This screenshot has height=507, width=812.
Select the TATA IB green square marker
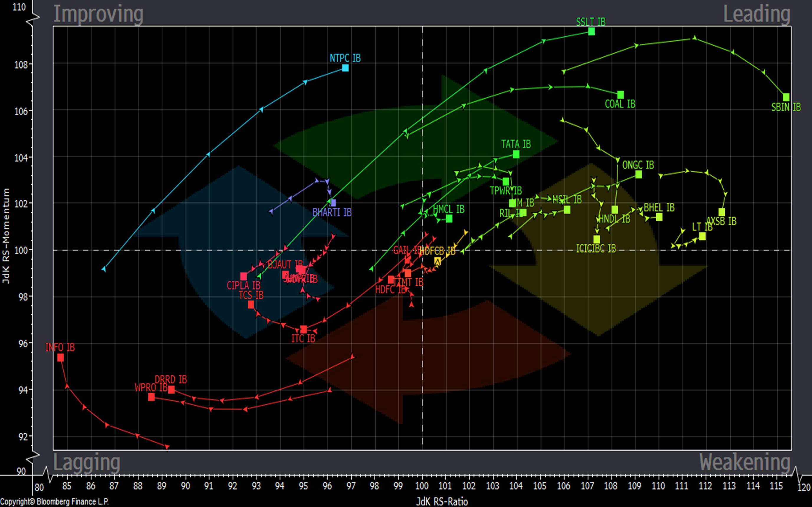click(x=516, y=154)
